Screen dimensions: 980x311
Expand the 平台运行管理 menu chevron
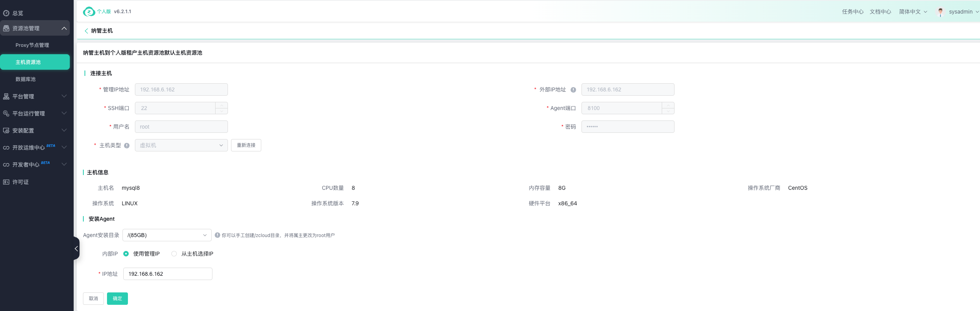tap(64, 113)
